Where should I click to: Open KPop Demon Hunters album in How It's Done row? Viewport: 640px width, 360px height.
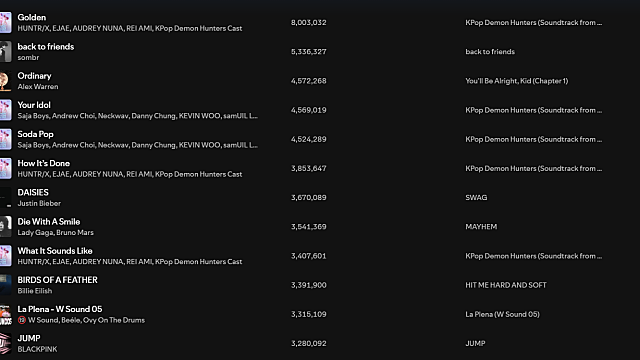pos(533,169)
